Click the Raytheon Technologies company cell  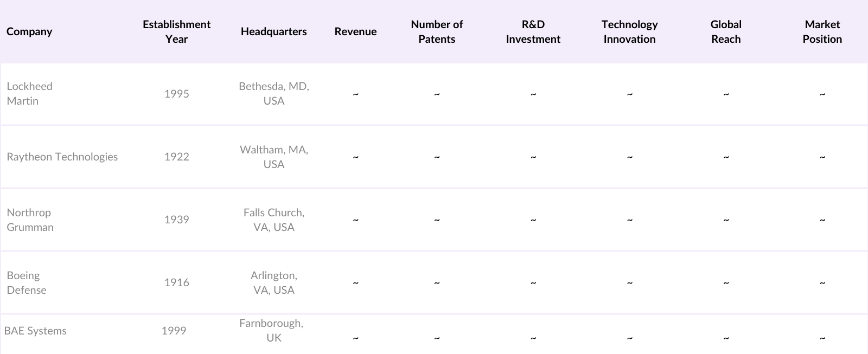tap(62, 157)
